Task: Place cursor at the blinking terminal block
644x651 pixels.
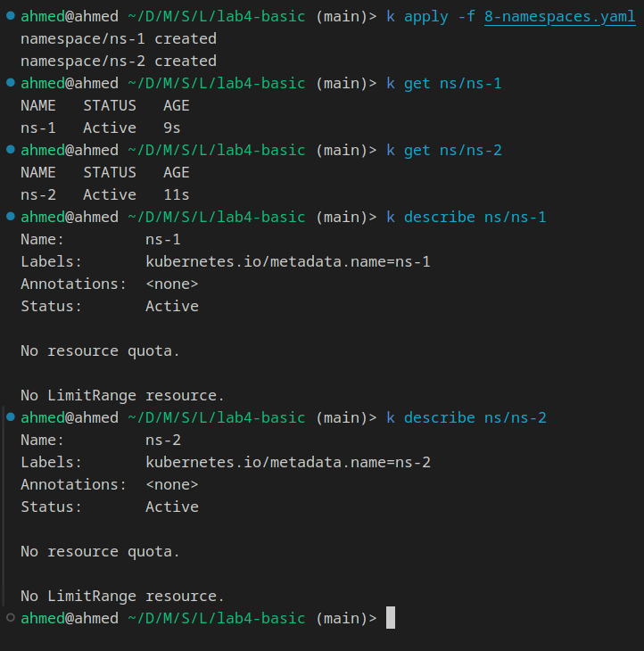Action: click(391, 618)
